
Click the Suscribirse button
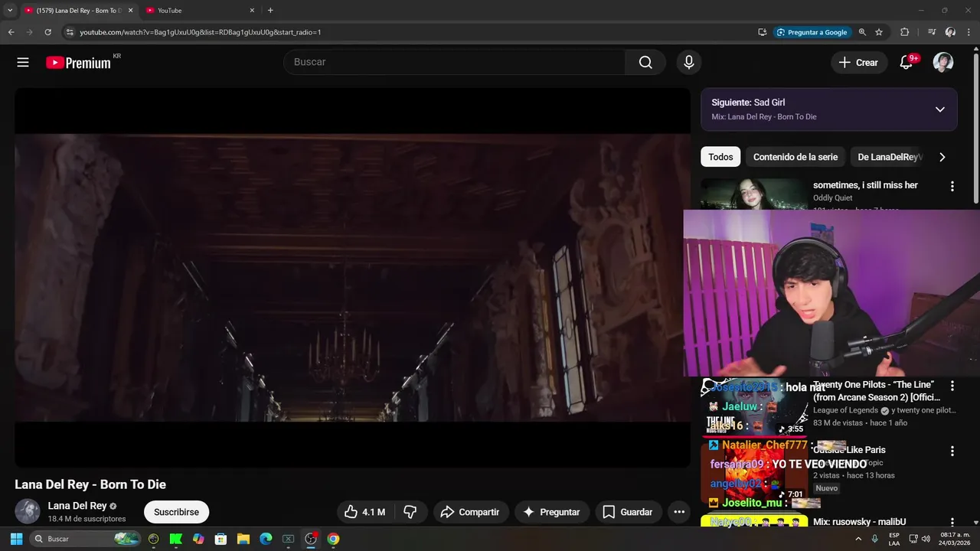click(x=176, y=512)
